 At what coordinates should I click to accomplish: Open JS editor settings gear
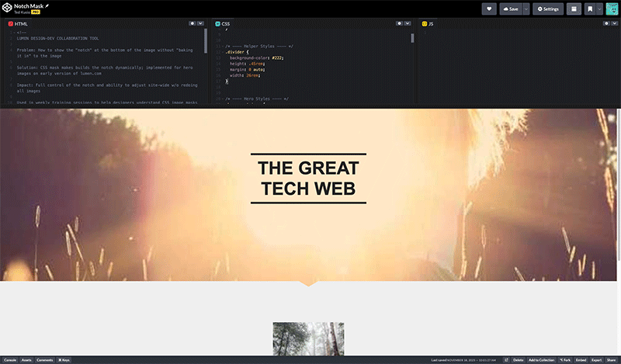(x=606, y=23)
